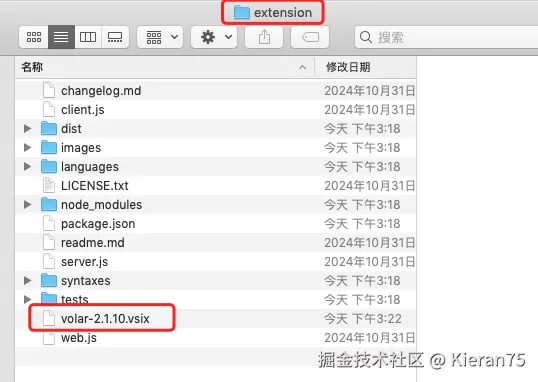Expand the node_modules folder
The image size is (538, 382).
tap(27, 205)
